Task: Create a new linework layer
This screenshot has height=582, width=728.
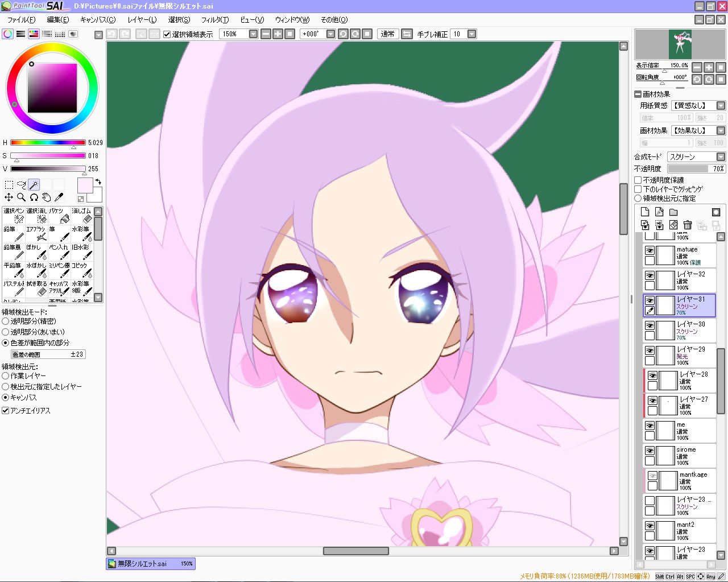Action: [x=659, y=212]
